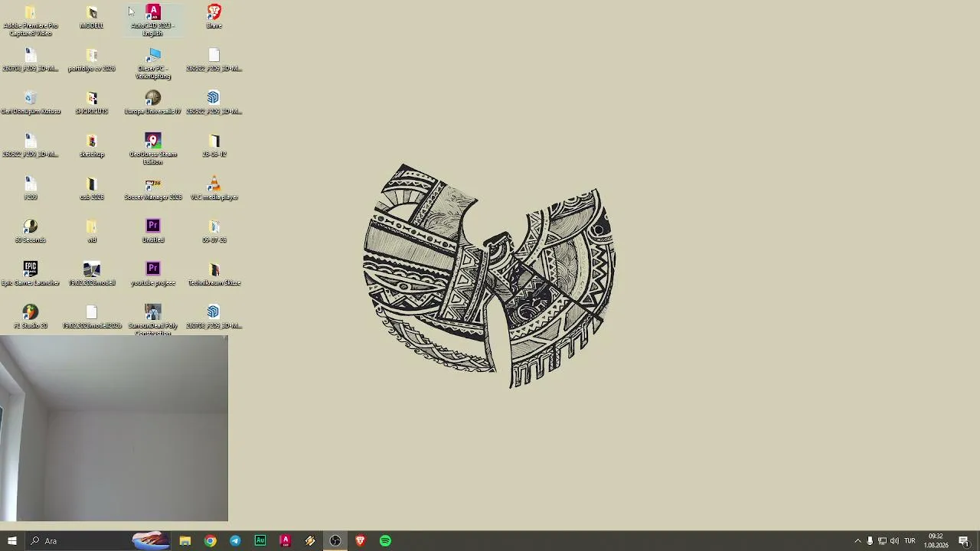980x551 pixels.
Task: Select the usb 2026 folder
Action: pos(92,188)
